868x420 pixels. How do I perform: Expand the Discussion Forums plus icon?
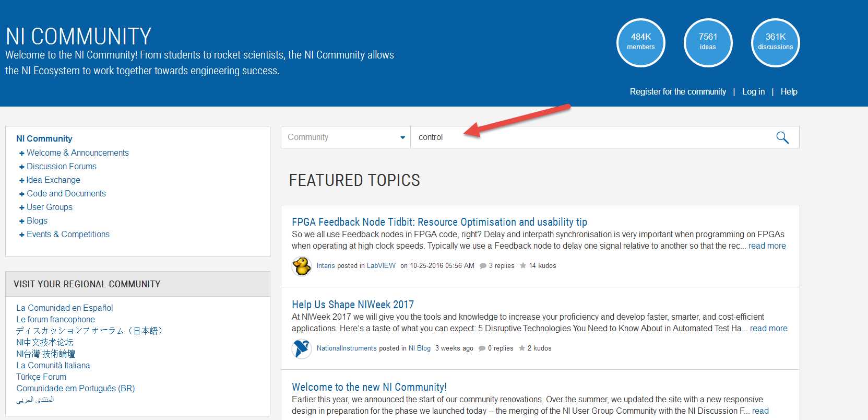[21, 167]
